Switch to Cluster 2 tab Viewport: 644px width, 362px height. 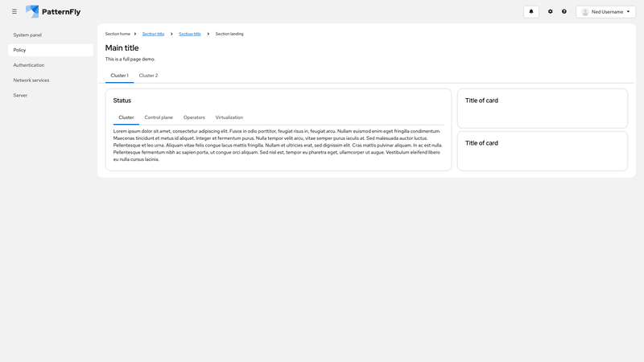148,76
